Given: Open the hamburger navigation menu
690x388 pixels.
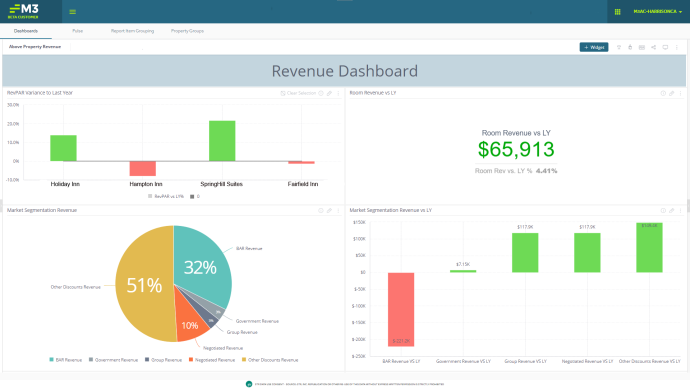Looking at the screenshot, I should pyautogui.click(x=73, y=12).
